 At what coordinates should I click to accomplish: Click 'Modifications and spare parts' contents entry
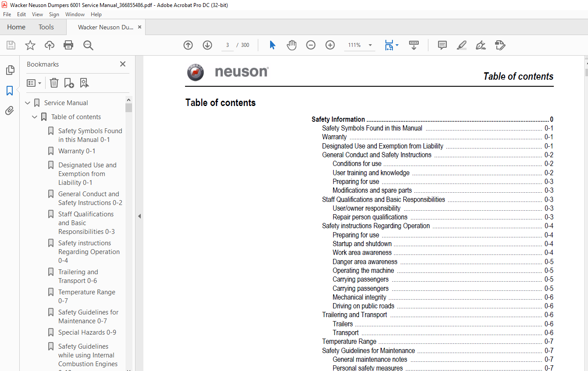click(x=372, y=191)
